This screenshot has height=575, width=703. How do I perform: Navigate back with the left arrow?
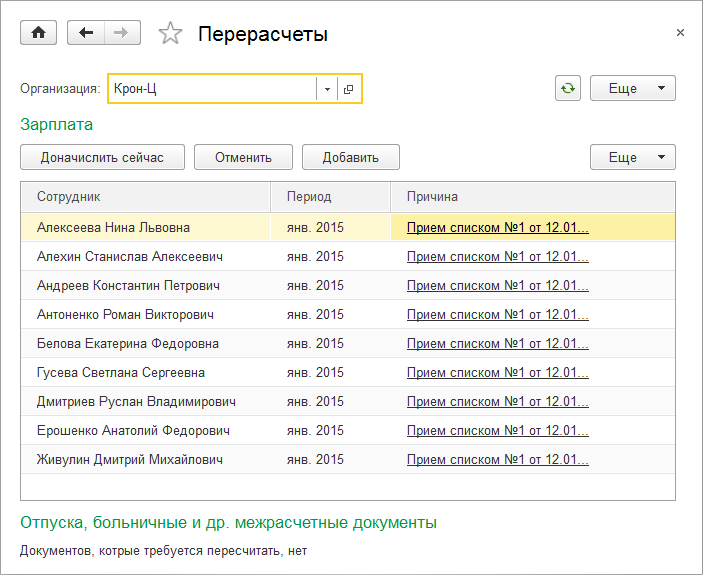click(86, 33)
